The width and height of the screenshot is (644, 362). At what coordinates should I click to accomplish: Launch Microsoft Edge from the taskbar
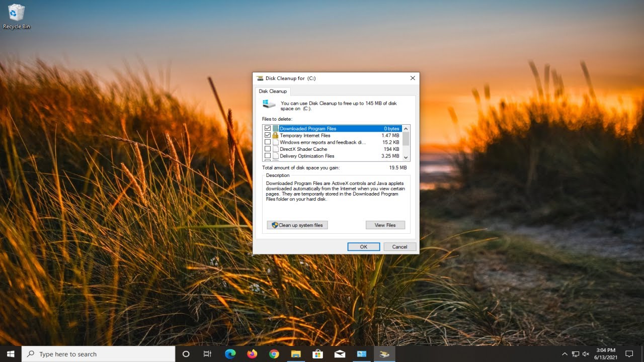pyautogui.click(x=230, y=354)
